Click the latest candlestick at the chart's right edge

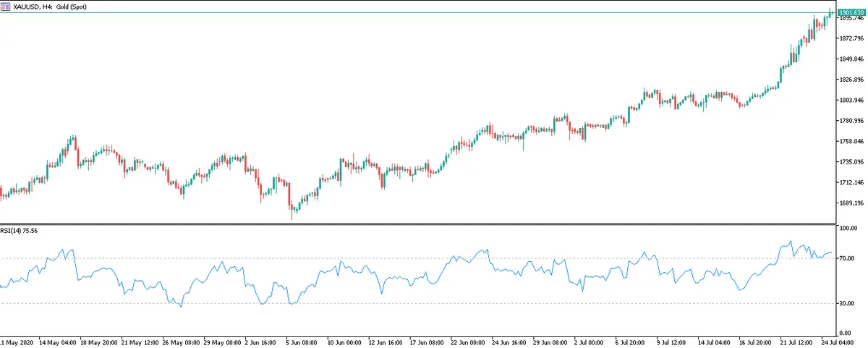[830, 12]
